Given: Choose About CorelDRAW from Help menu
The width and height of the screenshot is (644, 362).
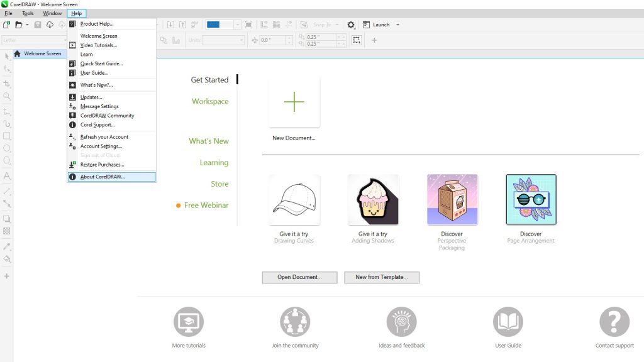Looking at the screenshot, I should [x=103, y=177].
